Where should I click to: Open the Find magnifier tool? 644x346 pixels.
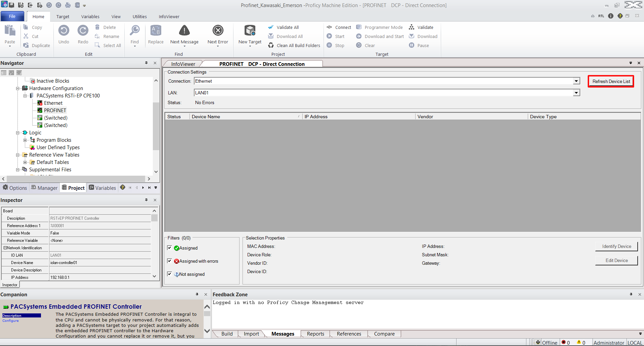click(x=135, y=31)
